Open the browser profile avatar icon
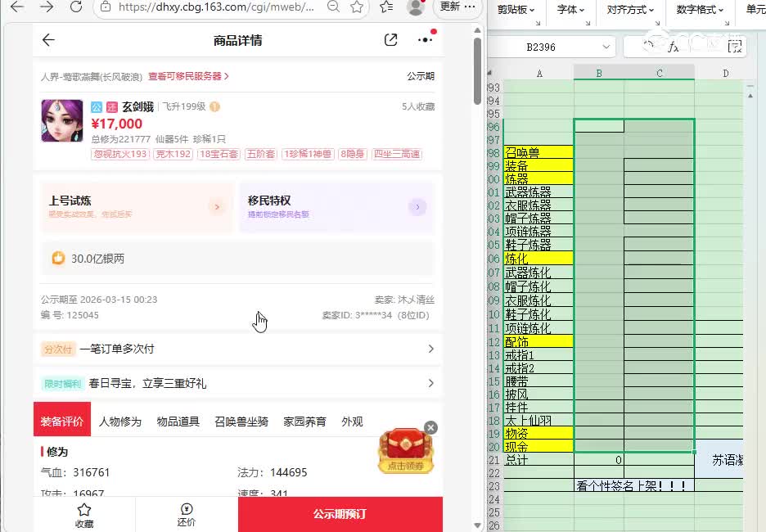 tap(416, 8)
